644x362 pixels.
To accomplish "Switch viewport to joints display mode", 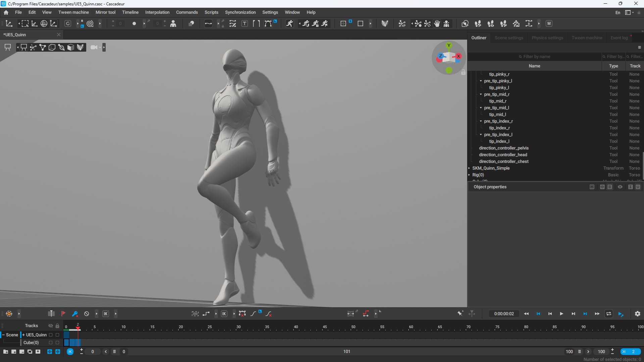I will 33,47.
